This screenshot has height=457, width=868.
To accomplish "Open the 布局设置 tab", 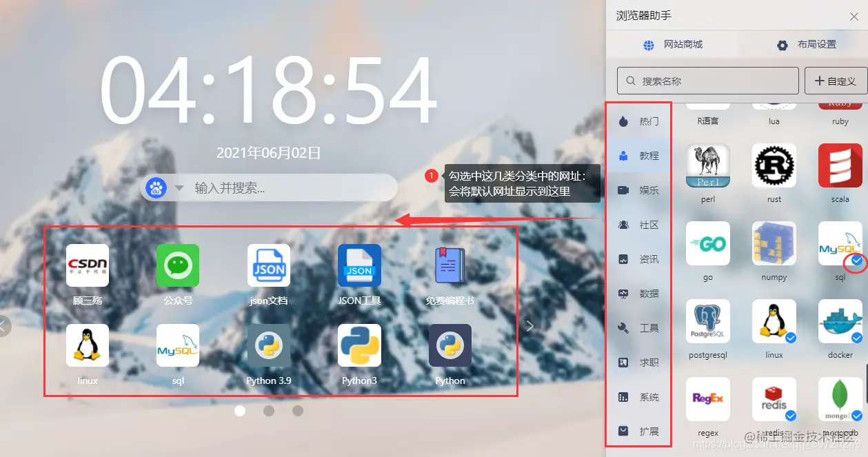I will (x=806, y=45).
